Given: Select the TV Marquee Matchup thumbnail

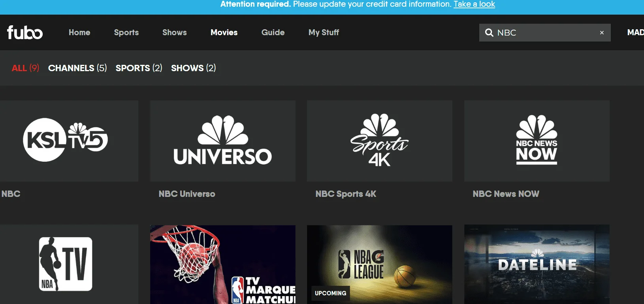Looking at the screenshot, I should tap(223, 264).
